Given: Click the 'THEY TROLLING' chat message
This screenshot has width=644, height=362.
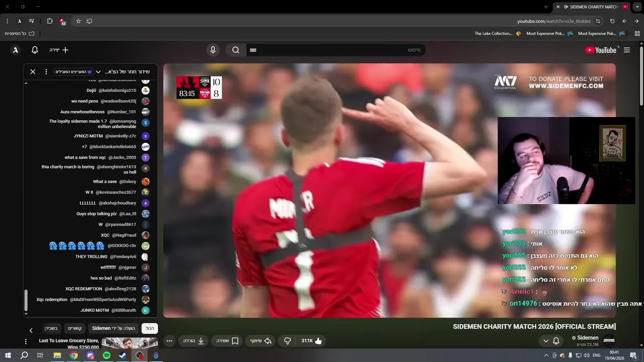Looking at the screenshot, I should (x=92, y=256).
